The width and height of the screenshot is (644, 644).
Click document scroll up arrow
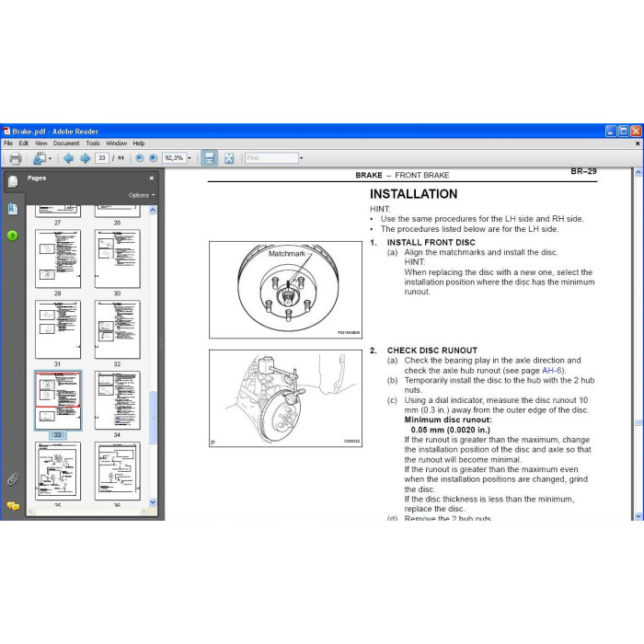pyautogui.click(x=638, y=173)
